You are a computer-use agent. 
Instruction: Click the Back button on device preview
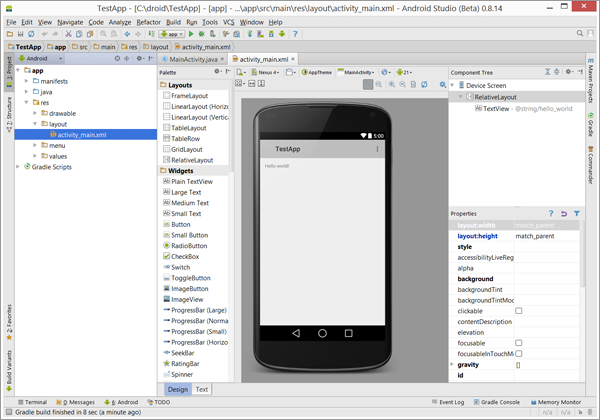[x=296, y=333]
